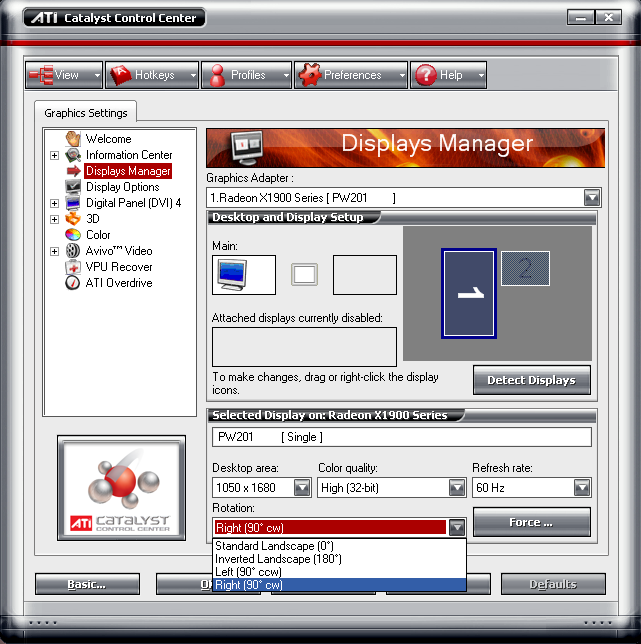Select display 2 thumbnail in layout area
The image size is (641, 644).
coord(525,269)
